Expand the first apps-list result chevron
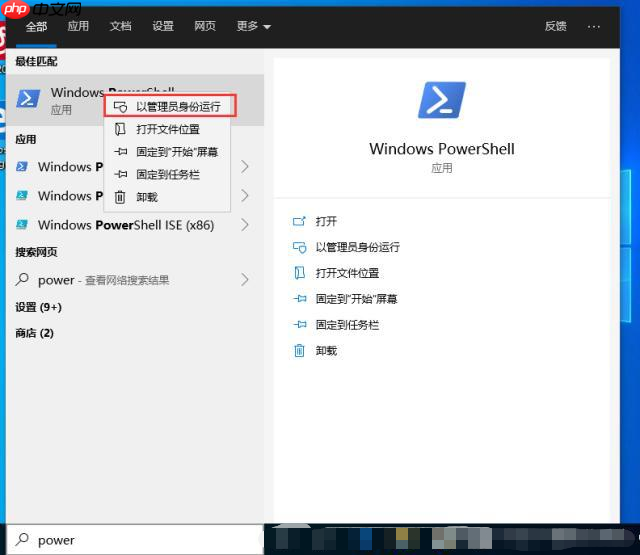640x555 pixels. click(244, 166)
